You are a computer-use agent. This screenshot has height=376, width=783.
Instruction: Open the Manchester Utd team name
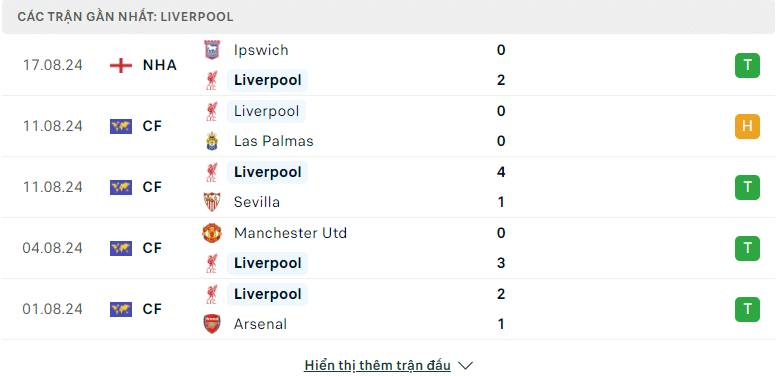click(x=290, y=233)
